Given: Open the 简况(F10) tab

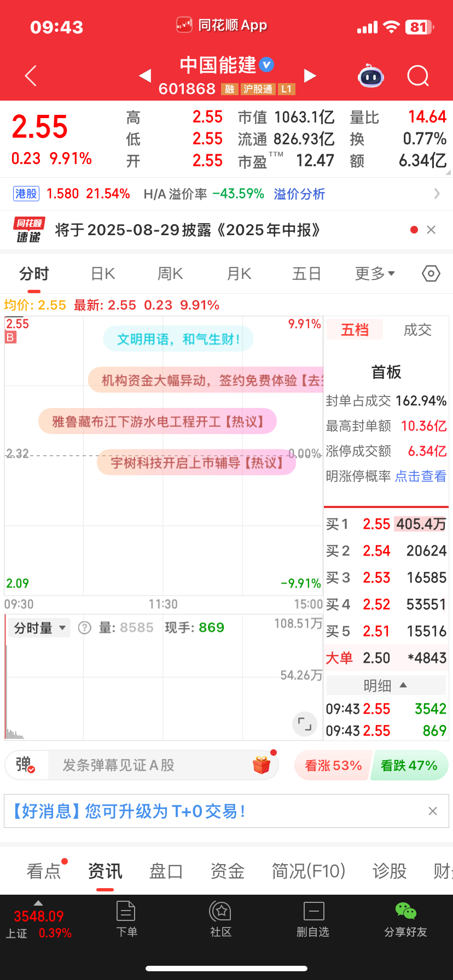Looking at the screenshot, I should coord(309,871).
